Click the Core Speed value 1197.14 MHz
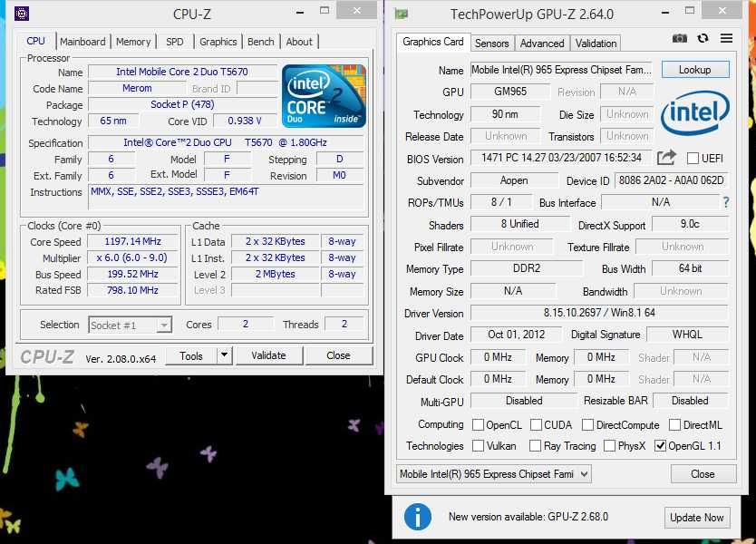This screenshot has height=544, width=756. (132, 241)
